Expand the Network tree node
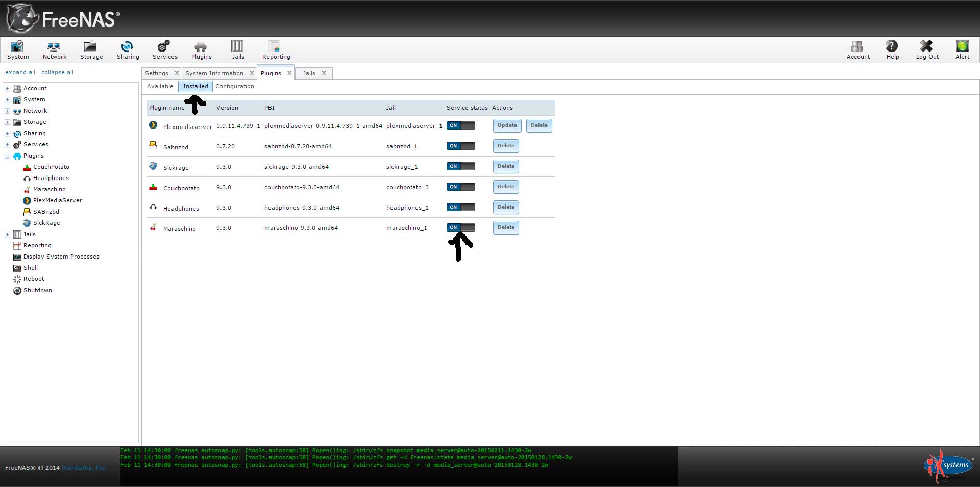 (x=8, y=111)
